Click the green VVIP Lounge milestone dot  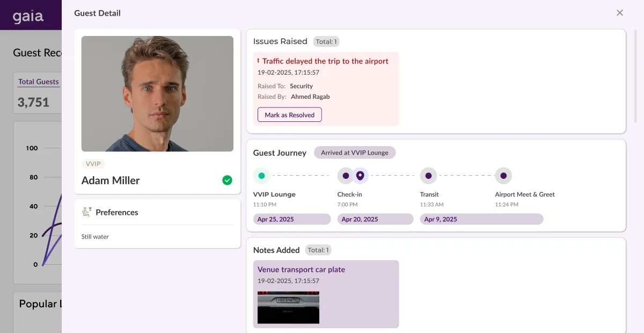click(261, 175)
